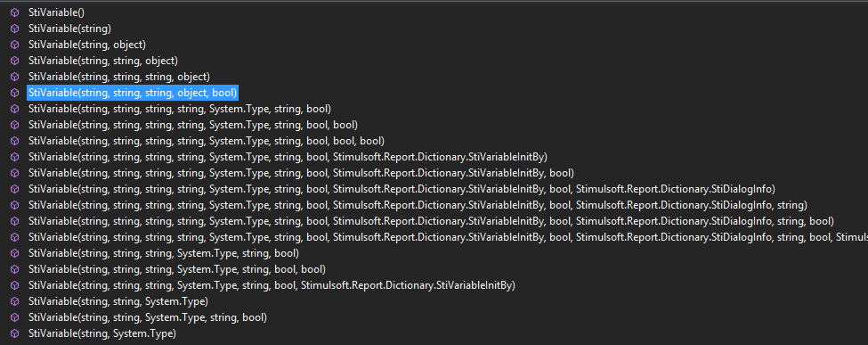Select four-string overload ending string, bool, bool
The width and height of the screenshot is (868, 345).
pos(192,124)
